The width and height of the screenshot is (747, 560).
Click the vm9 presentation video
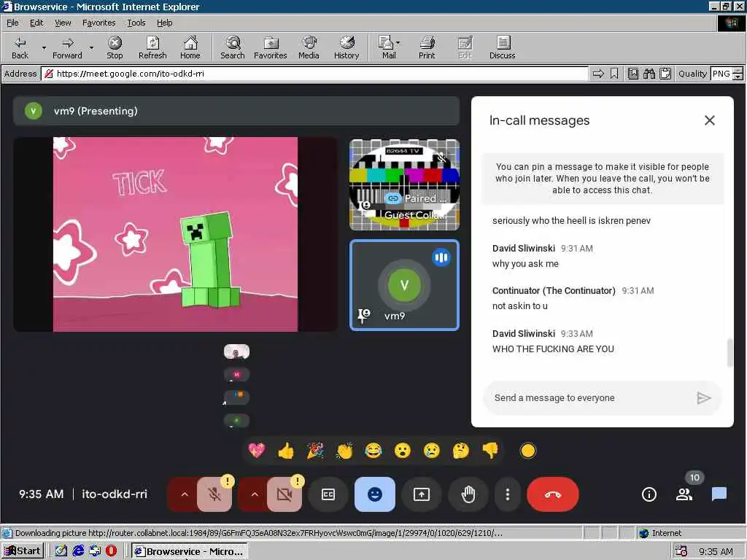(x=175, y=234)
